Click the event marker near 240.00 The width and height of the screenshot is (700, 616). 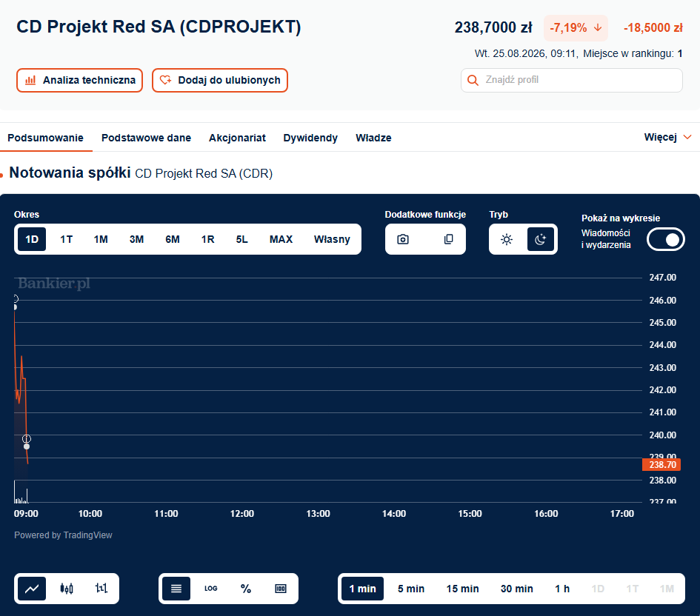(27, 439)
